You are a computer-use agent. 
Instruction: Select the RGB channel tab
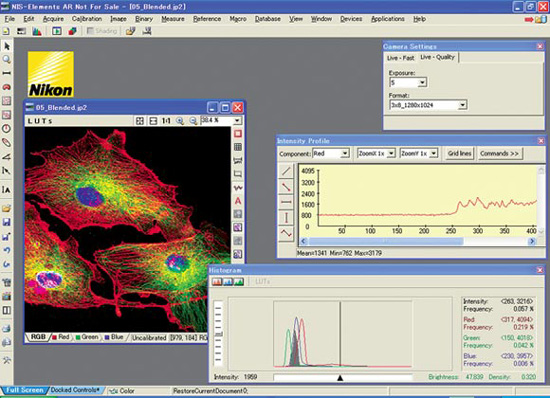tap(38, 337)
